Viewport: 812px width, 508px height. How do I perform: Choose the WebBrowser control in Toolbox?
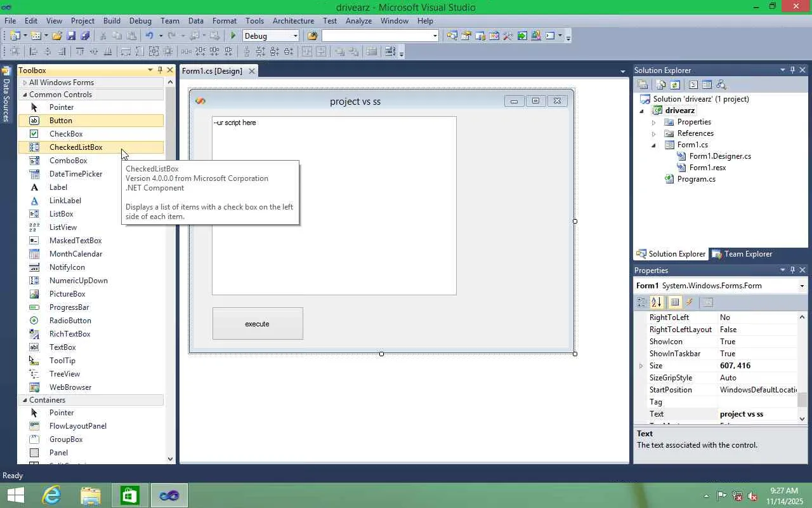click(91, 387)
